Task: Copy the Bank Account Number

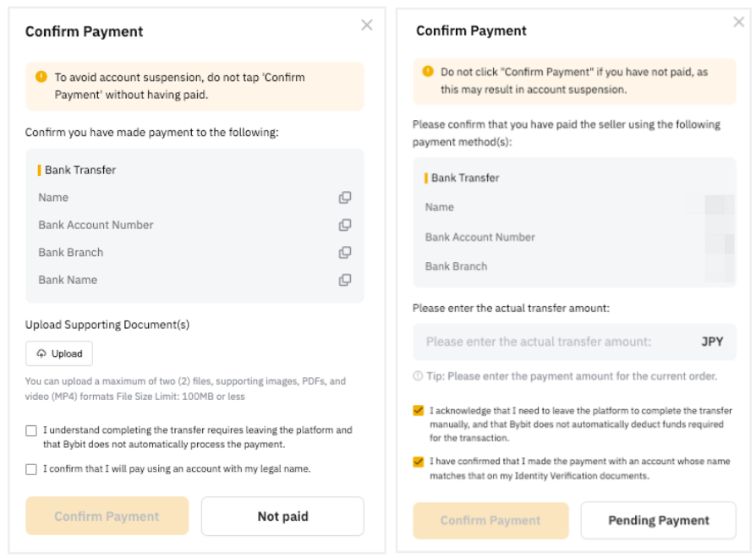Action: (x=345, y=225)
